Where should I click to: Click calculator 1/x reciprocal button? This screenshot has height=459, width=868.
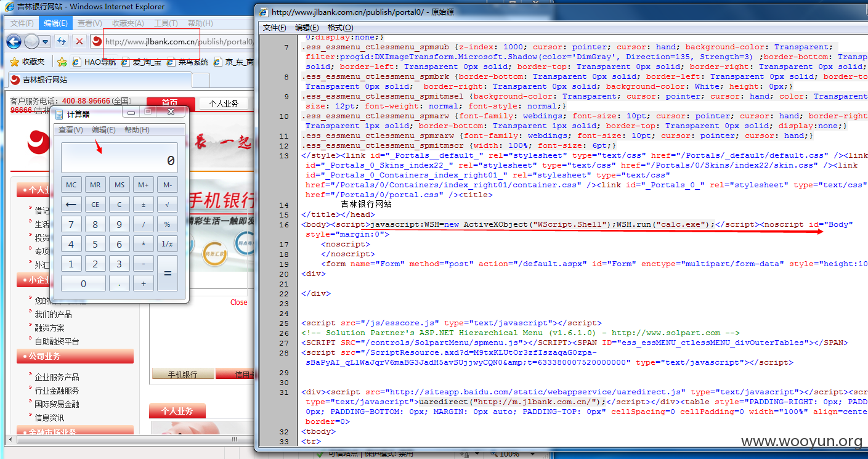pos(168,244)
